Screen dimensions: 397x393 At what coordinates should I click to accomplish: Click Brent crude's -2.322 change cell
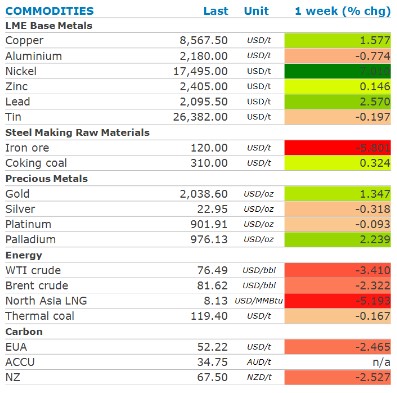[x=337, y=286]
